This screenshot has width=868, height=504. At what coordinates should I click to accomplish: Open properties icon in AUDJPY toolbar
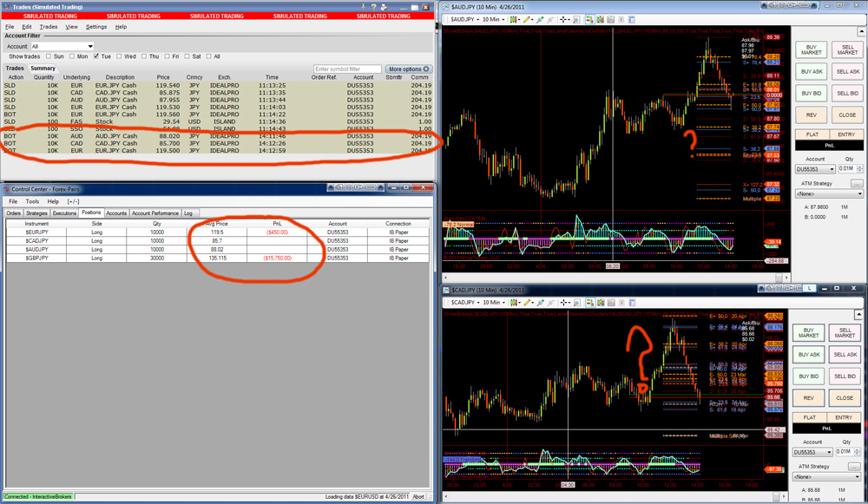click(632, 19)
